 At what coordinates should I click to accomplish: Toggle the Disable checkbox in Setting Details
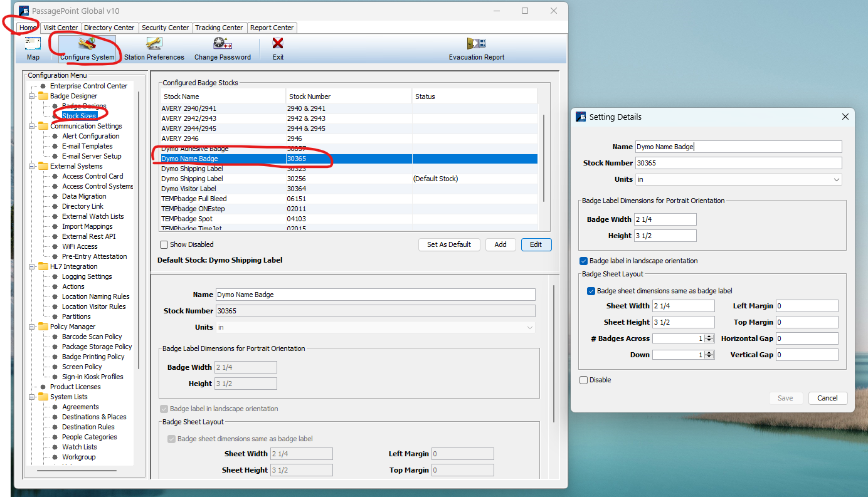pos(584,380)
